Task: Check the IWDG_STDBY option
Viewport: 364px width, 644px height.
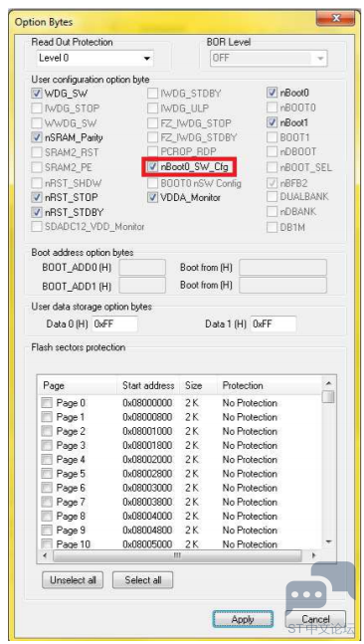Action: pos(152,94)
